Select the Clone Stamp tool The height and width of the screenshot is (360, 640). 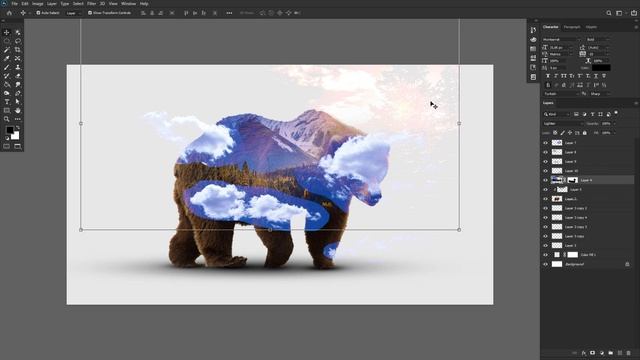tap(18, 67)
